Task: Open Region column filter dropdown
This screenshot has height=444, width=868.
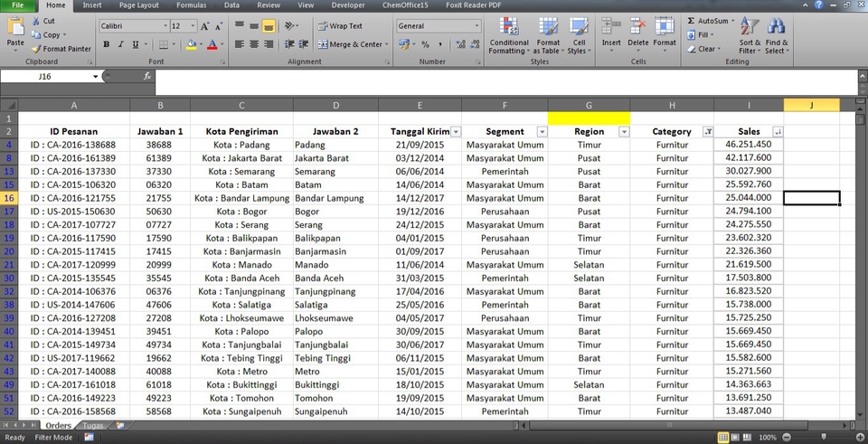Action: tap(624, 132)
